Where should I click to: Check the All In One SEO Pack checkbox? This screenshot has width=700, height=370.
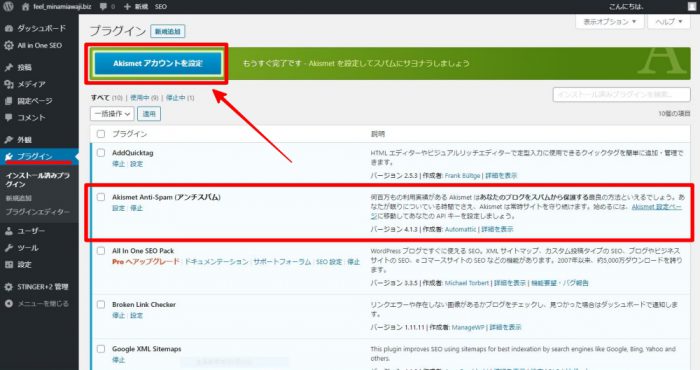(x=101, y=251)
